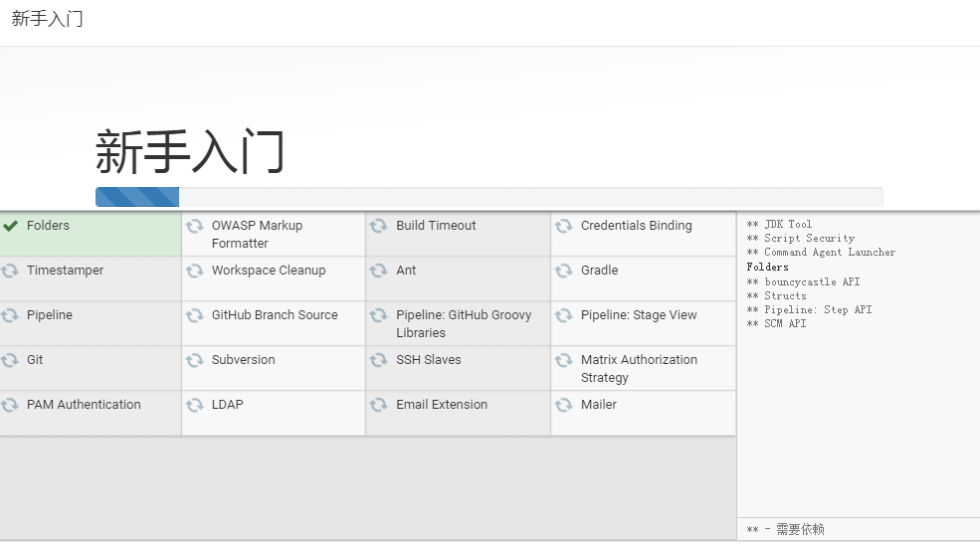Select the GitHub Branch Source label

(x=275, y=315)
